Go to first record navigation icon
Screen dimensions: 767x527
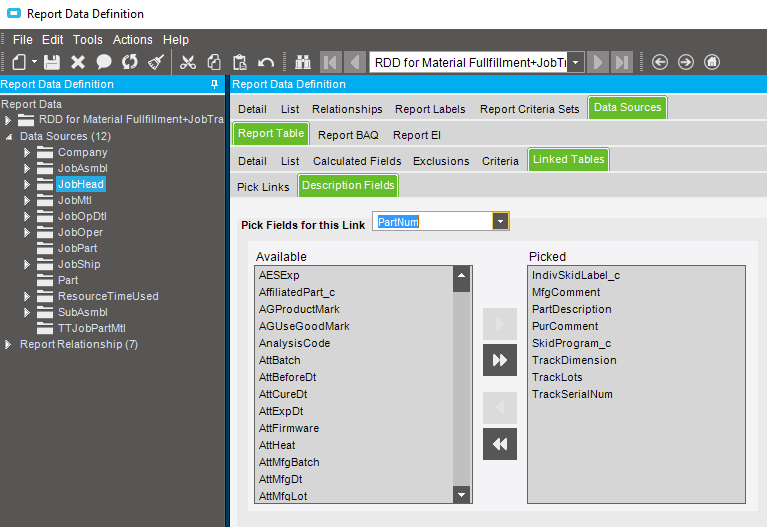point(331,62)
